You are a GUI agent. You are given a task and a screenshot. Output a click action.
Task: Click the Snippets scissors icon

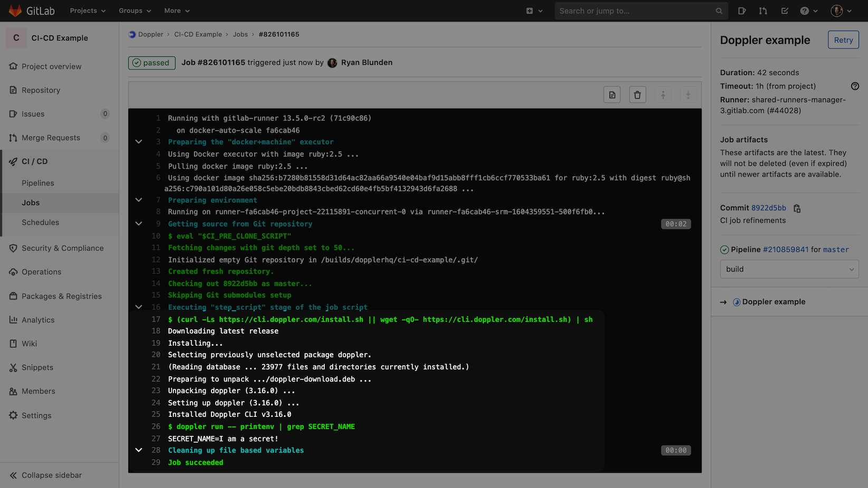click(x=13, y=367)
